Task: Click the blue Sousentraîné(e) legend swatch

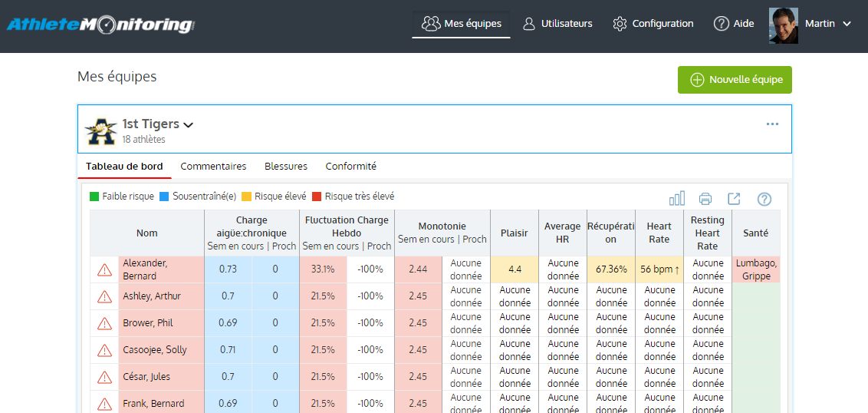Action: tap(164, 197)
